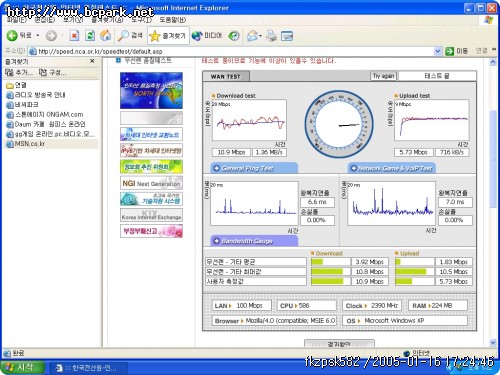
Task: Close the Favorites side panel
Action: (x=92, y=61)
